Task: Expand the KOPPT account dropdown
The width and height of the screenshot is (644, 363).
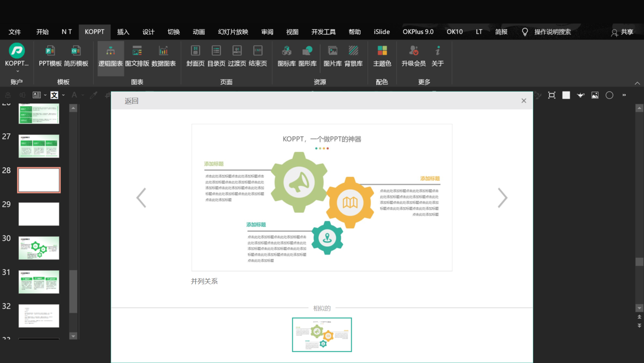Action: click(17, 71)
